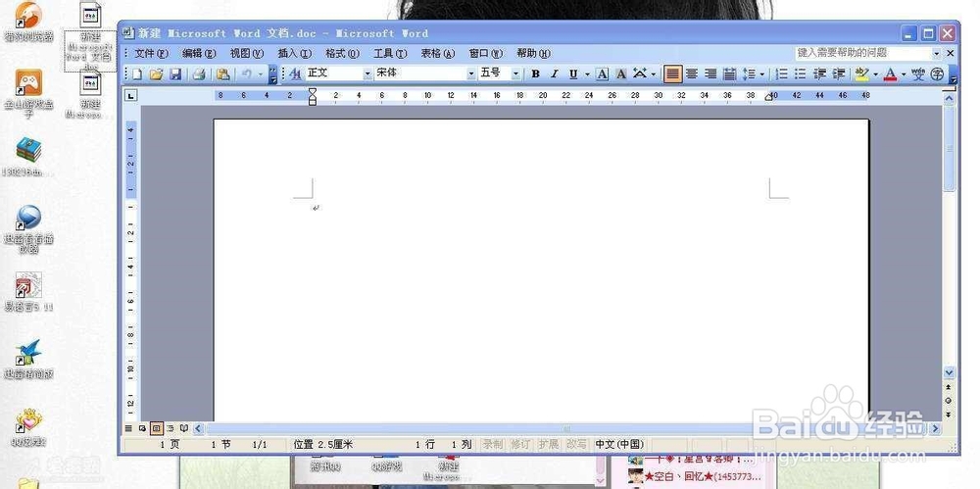Click horizontal scrollbar left arrow

click(x=198, y=428)
